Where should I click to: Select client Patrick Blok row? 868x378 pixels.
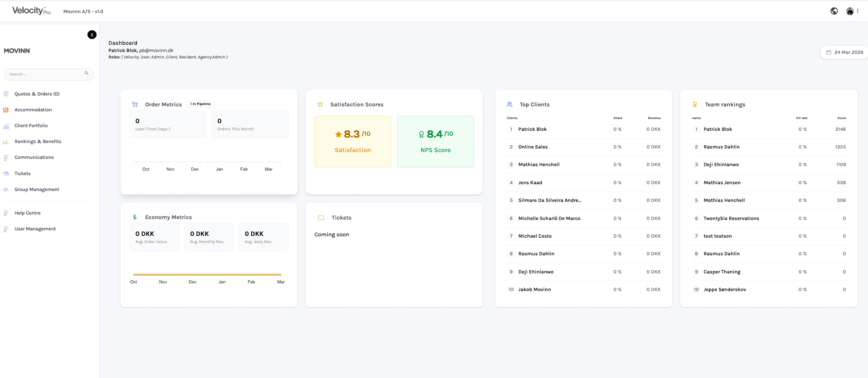click(x=584, y=129)
